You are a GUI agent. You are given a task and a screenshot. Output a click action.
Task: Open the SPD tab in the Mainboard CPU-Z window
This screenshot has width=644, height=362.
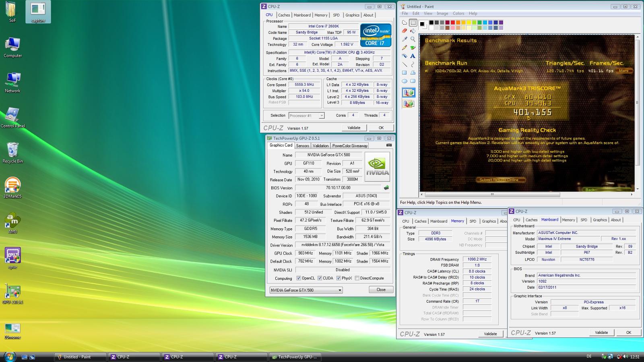coord(584,220)
